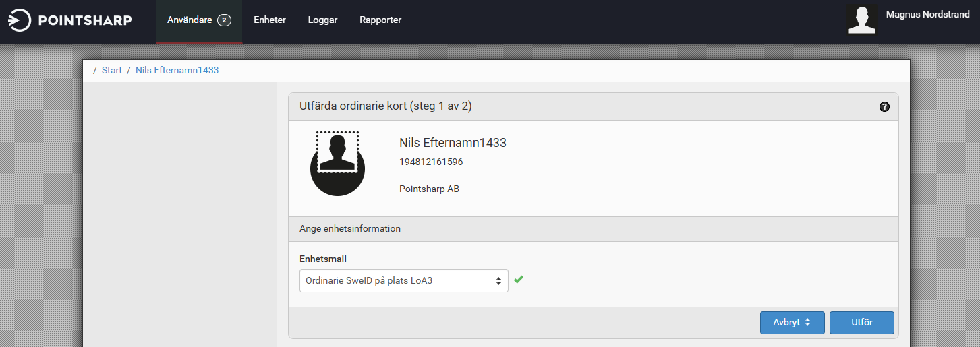Select the personal number 194812161596
Screen dimensions: 980x347
(x=431, y=162)
